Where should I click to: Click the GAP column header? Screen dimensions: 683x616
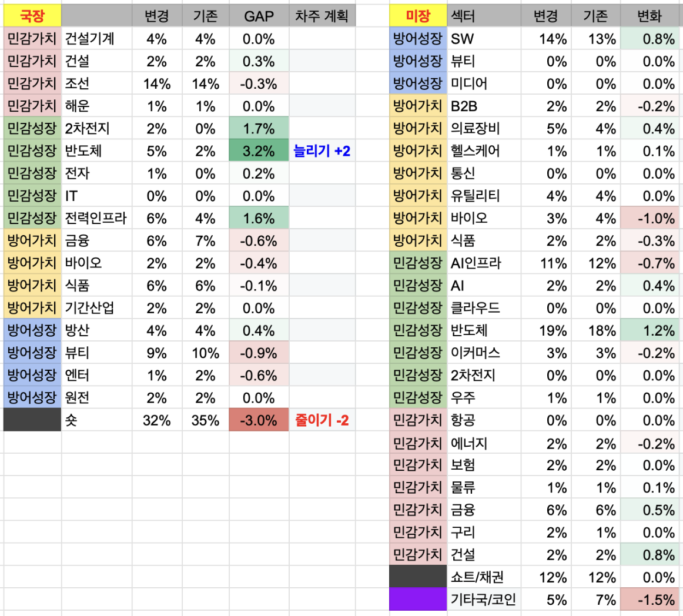pyautogui.click(x=259, y=16)
